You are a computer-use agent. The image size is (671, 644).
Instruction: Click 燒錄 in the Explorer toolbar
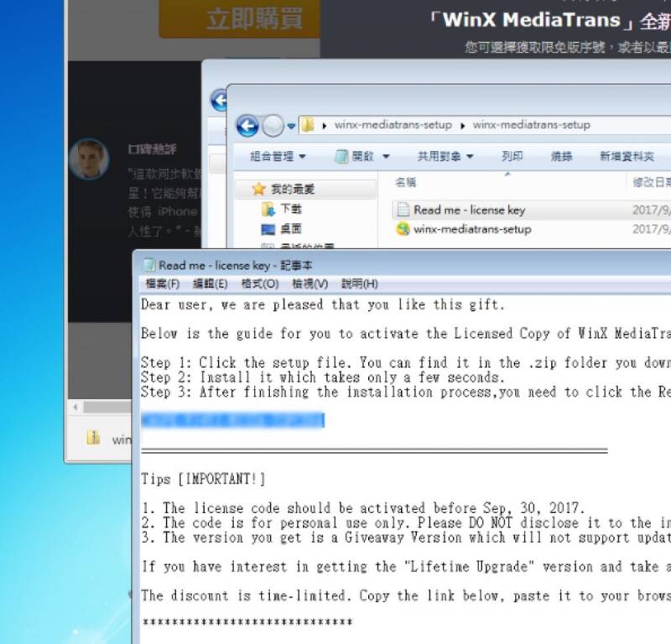tap(561, 157)
